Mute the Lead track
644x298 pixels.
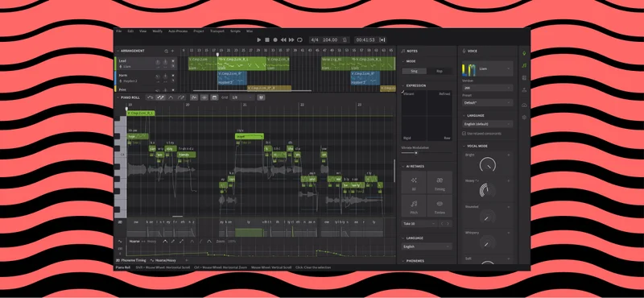[x=173, y=61]
